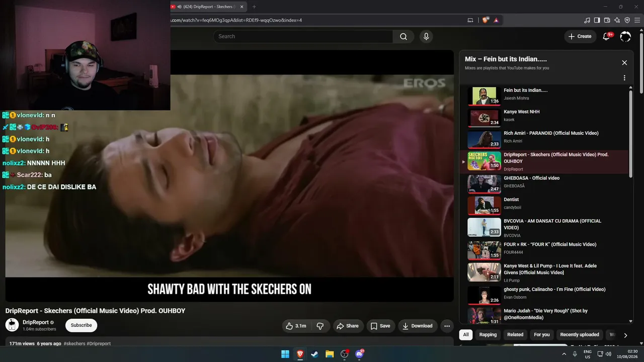Screen dimensions: 644x362
Task: Select the Rapping filter chip
Action: click(x=488, y=334)
